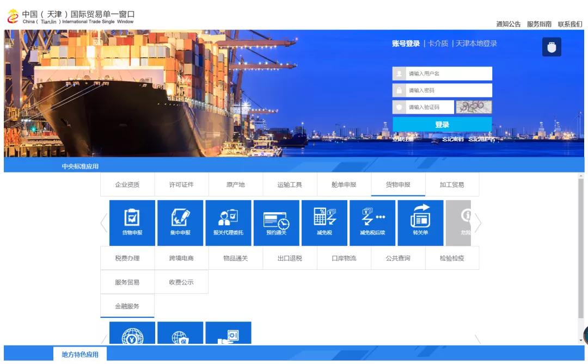Click the globe with yen finance tile

coord(132,332)
